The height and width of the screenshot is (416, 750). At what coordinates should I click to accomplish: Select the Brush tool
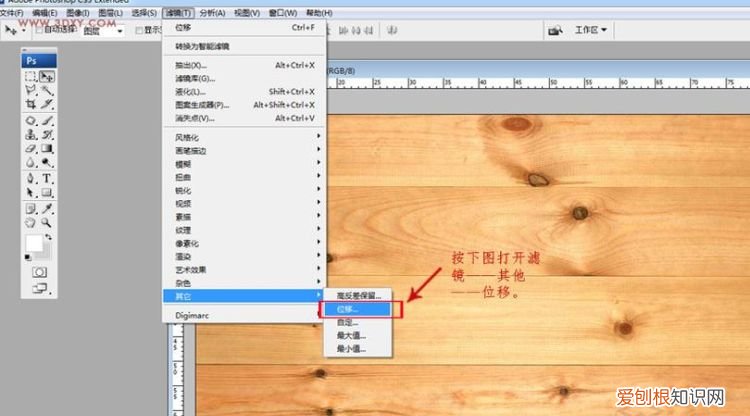click(x=47, y=121)
